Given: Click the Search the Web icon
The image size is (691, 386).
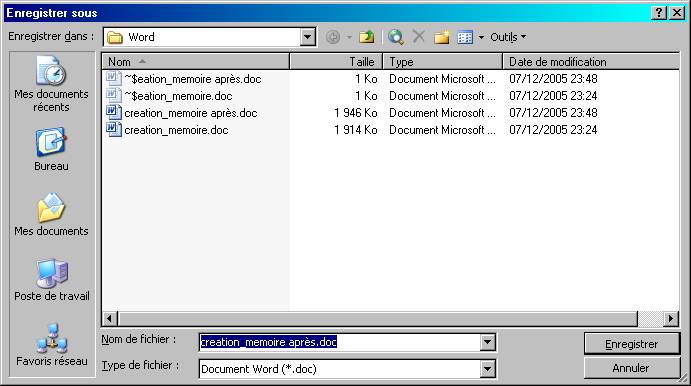Looking at the screenshot, I should 396,37.
